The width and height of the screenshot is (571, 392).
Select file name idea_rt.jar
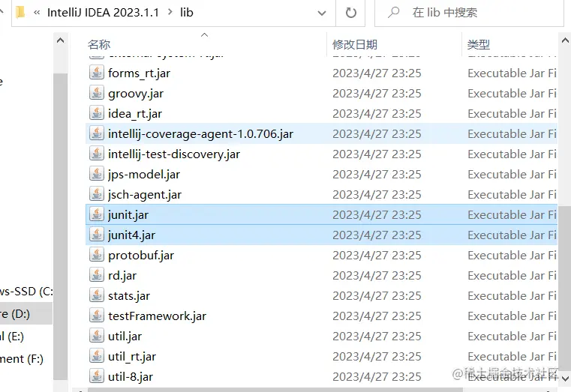[135, 114]
